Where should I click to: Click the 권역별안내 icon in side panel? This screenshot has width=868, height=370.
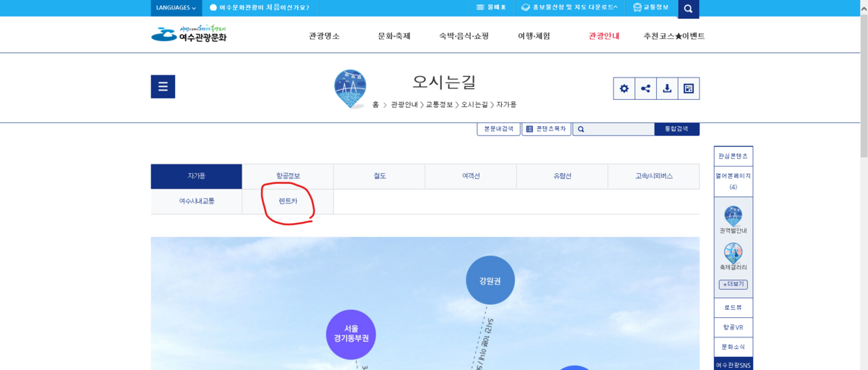[x=733, y=220]
